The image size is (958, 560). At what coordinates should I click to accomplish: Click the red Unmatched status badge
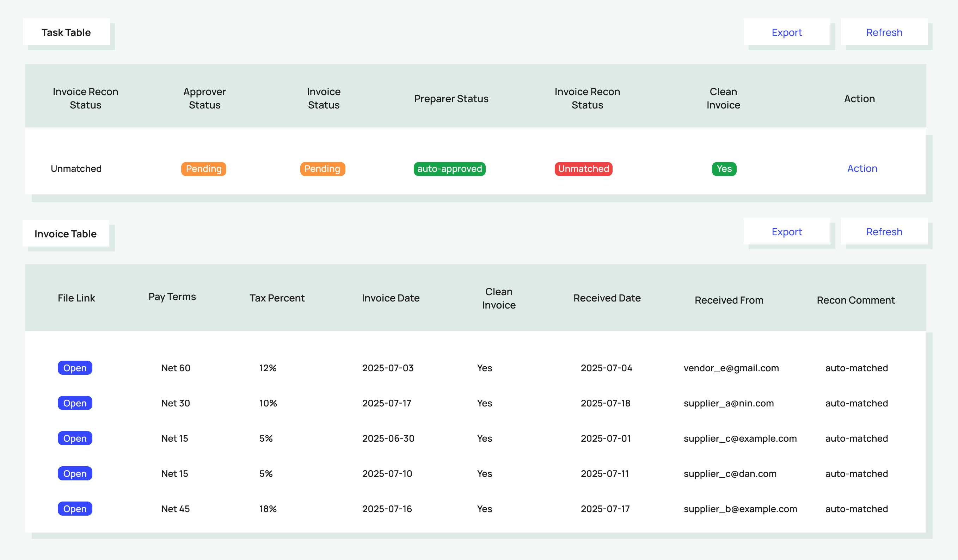(x=583, y=169)
